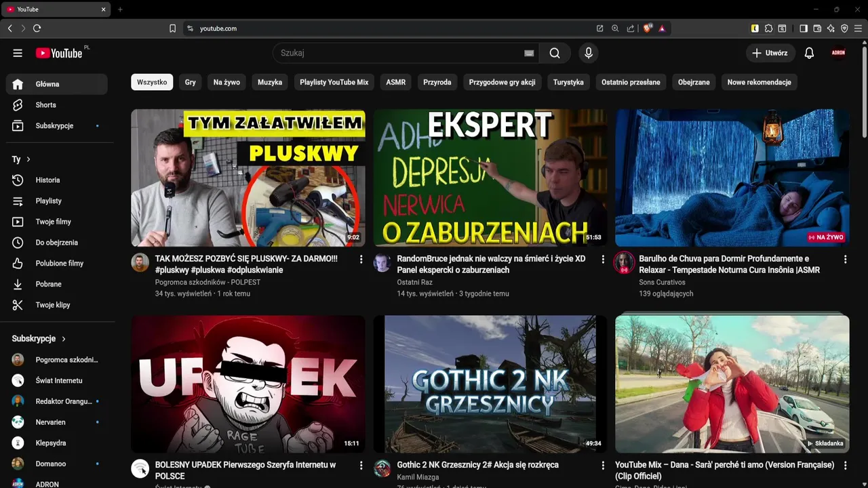Viewport: 868px width, 488px height.
Task: Open Nervarien subscription channel
Action: [x=57, y=422]
